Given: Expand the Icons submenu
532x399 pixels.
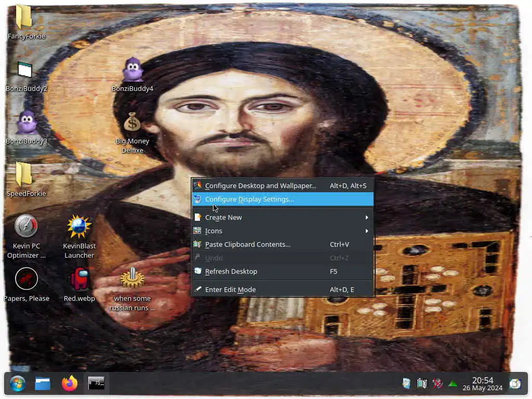Looking at the screenshot, I should pos(283,231).
